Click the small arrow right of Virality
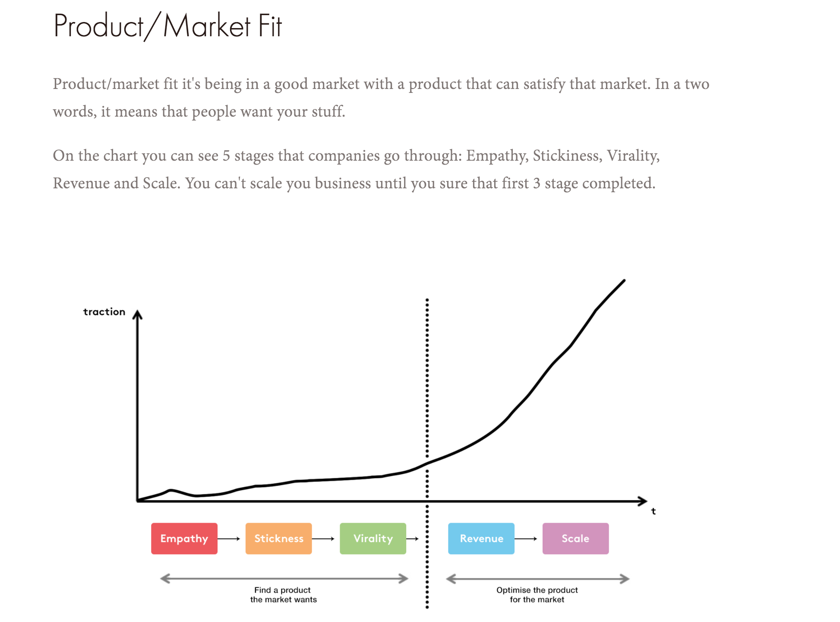 tap(413, 539)
